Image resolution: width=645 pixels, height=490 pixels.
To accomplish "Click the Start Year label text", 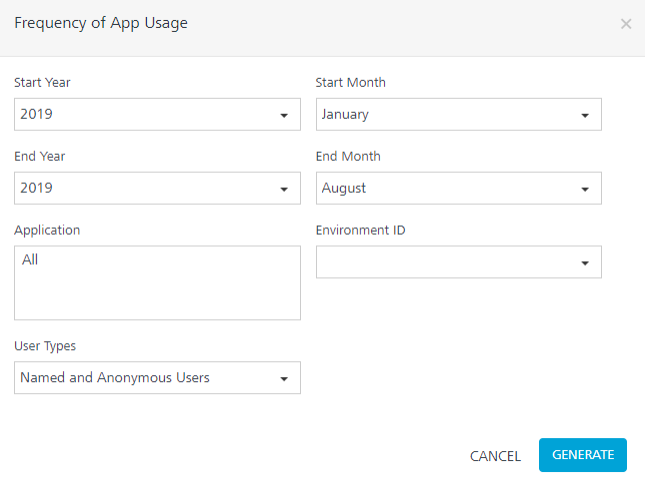I will 42,82.
